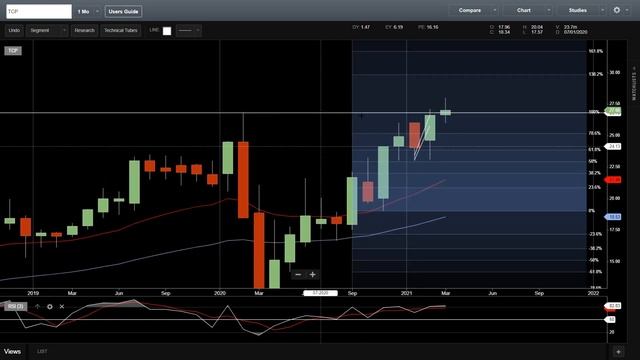This screenshot has width=640, height=360.
Task: Open the Studies menu
Action: click(578, 10)
